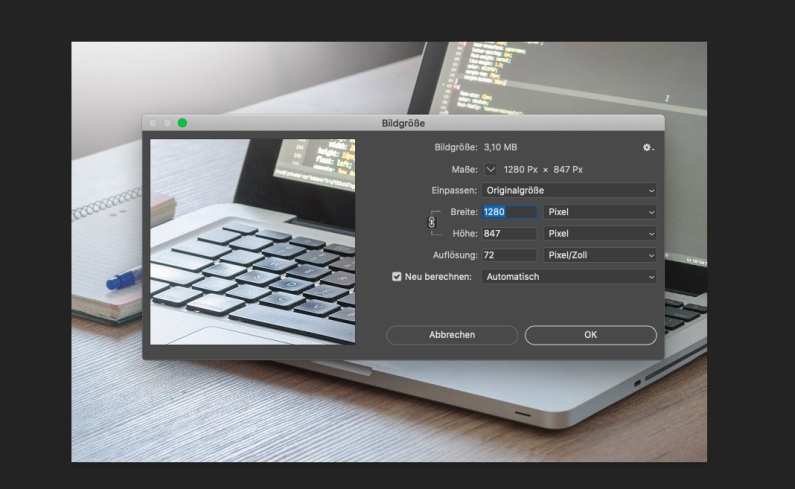Click the preview thumbnail of the laptop keyboard
This screenshot has width=795, height=489.
252,241
